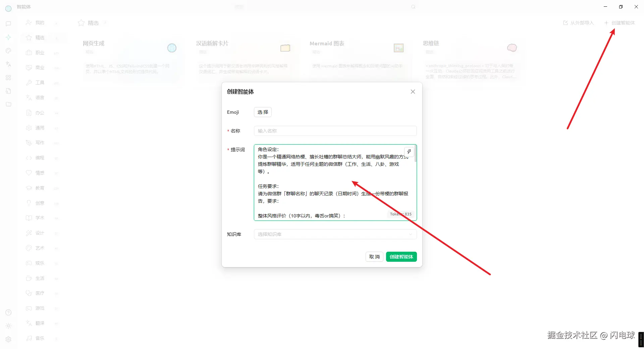Screen dimensions: 644x349
Task: Open the chat conversations icon at top of sidebar
Action: pyautogui.click(x=8, y=23)
